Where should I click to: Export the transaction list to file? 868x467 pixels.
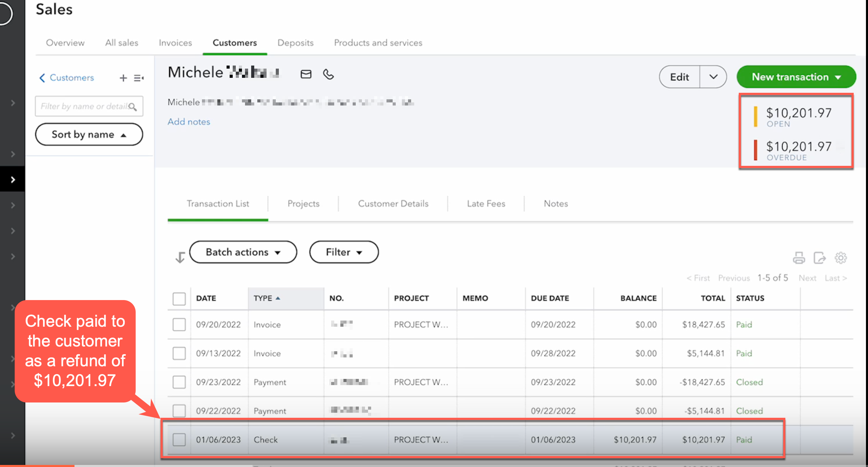[819, 258]
